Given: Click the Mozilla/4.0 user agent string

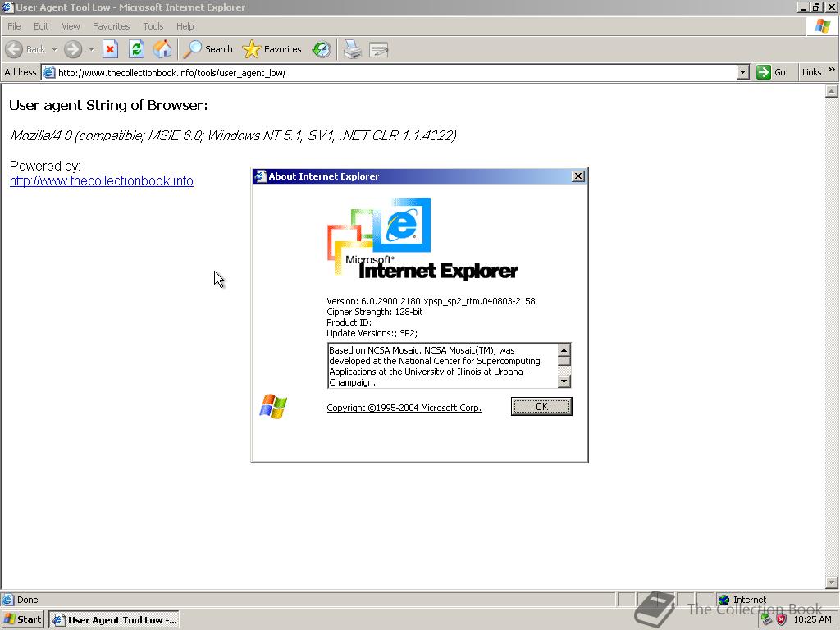Looking at the screenshot, I should 233,135.
